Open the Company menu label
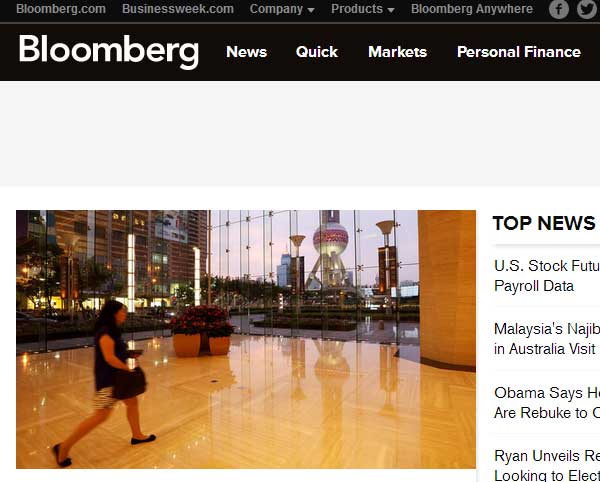600x482 pixels. click(276, 9)
